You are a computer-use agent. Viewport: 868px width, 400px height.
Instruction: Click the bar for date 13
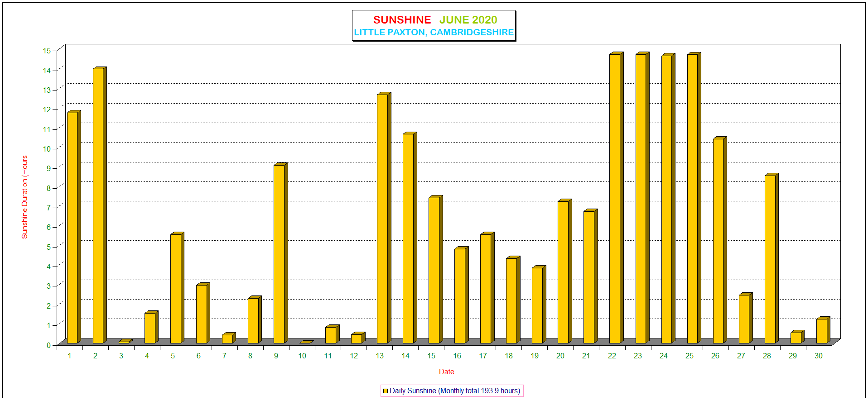(384, 218)
